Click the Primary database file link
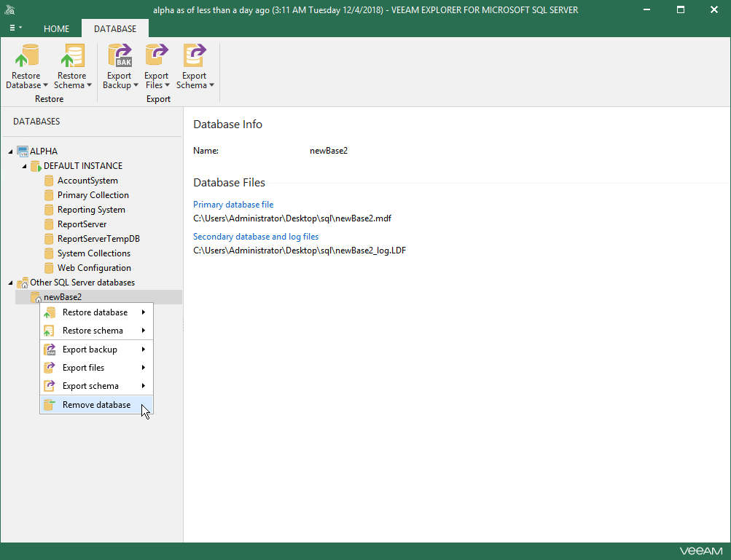 coord(233,205)
